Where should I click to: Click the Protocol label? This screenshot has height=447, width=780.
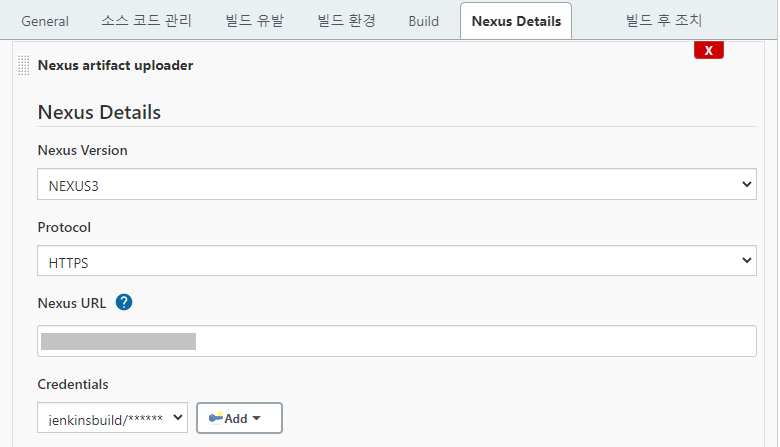pos(64,227)
